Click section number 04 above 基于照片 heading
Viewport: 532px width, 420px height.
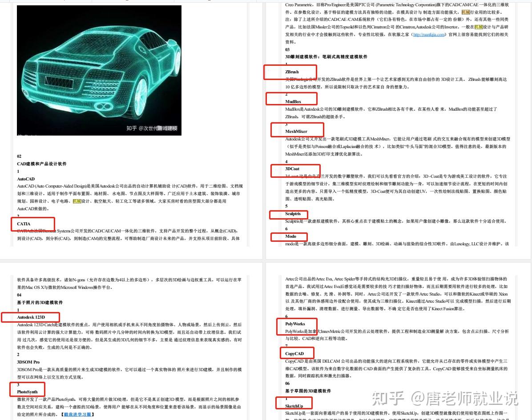[x=19, y=295]
